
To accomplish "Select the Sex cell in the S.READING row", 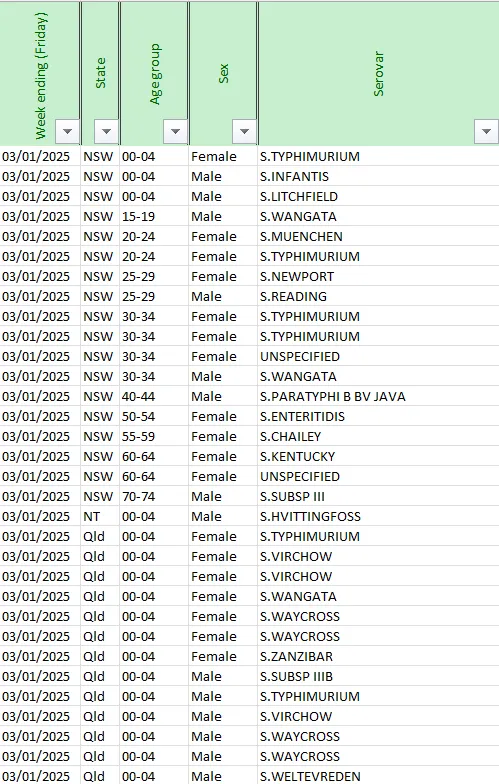I will pyautogui.click(x=223, y=296).
